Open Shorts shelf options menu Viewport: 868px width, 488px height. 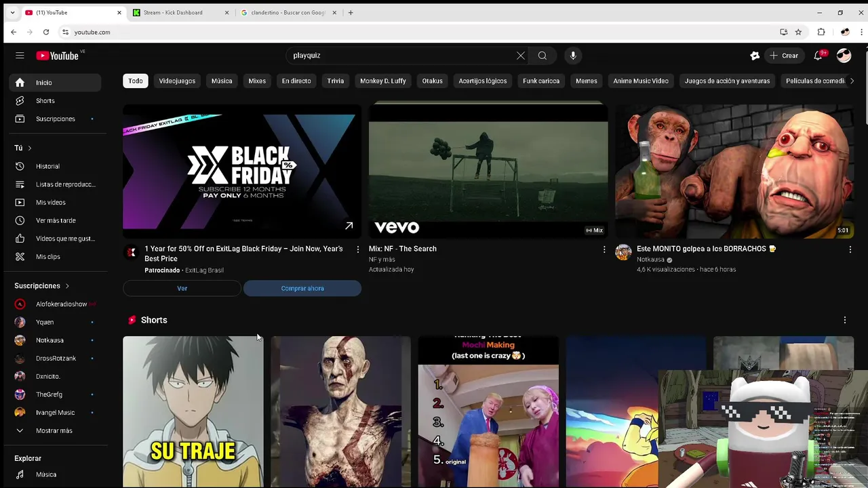click(x=845, y=320)
